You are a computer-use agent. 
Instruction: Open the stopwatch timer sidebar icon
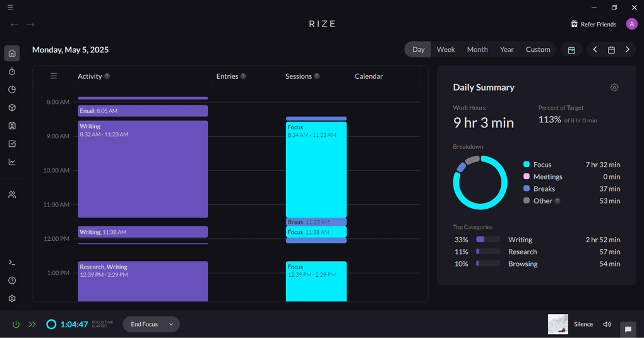[12, 71]
